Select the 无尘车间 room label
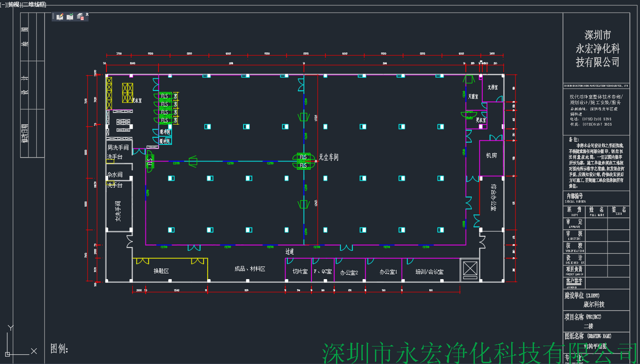 tap(329, 157)
